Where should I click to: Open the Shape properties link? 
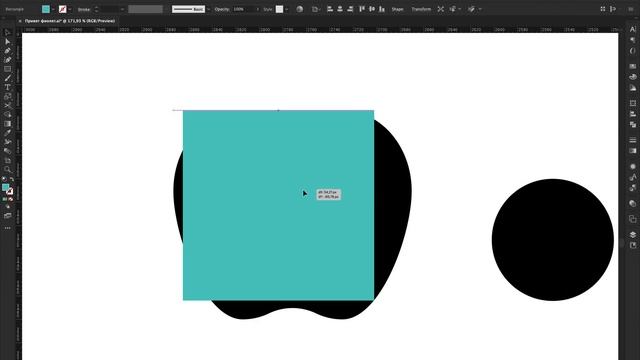click(x=397, y=9)
